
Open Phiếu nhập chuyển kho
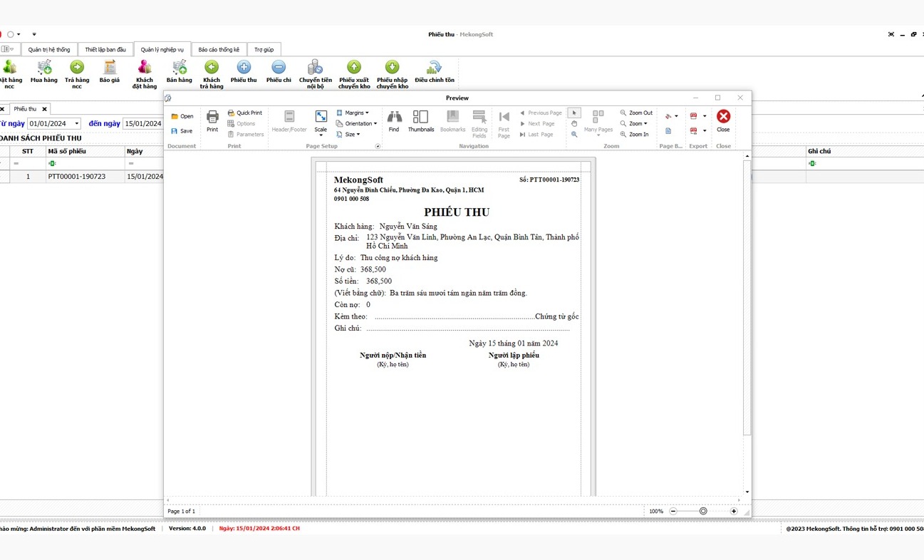393,74
